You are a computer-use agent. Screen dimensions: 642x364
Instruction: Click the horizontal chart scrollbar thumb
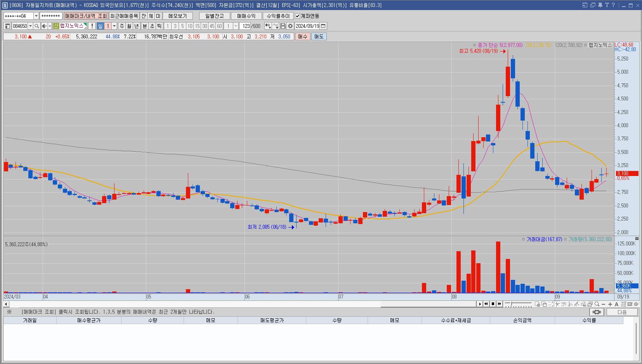click(429, 304)
